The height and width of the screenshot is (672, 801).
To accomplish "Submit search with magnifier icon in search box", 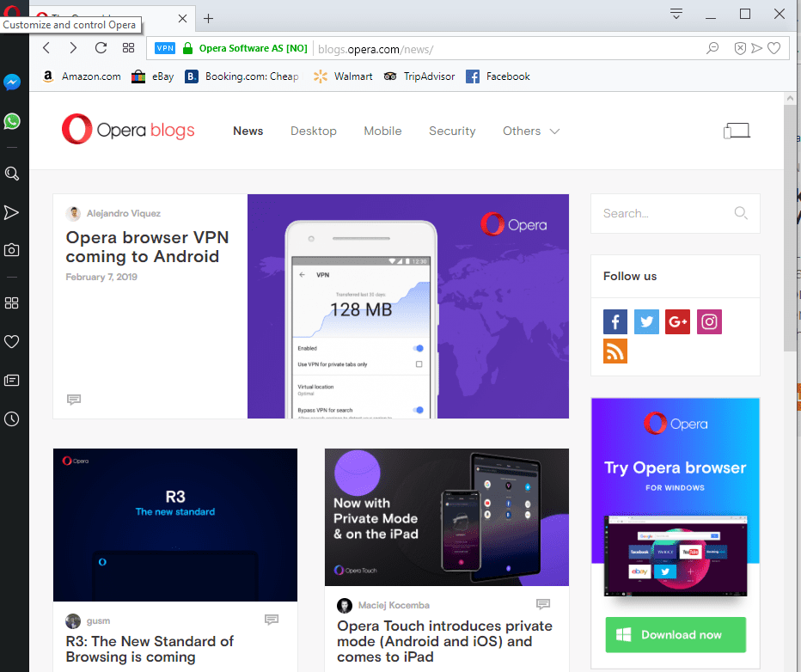I will 741,213.
